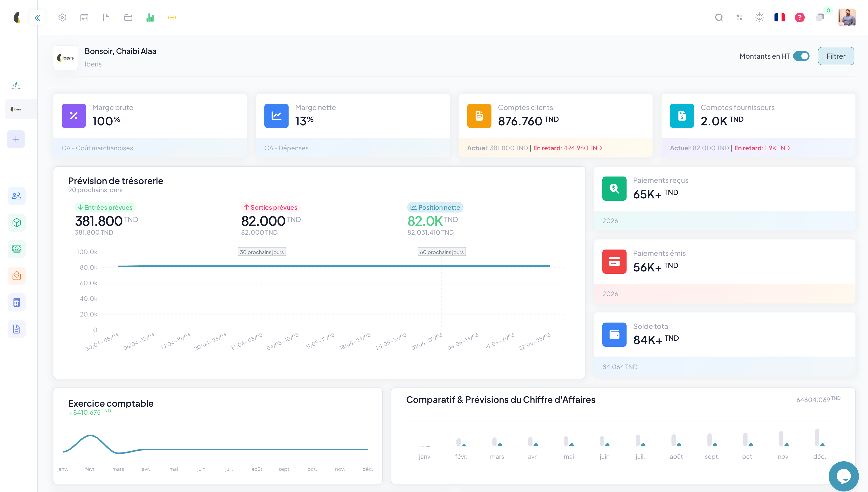
Task: Click the 30 prochains jours marker
Action: coord(262,252)
